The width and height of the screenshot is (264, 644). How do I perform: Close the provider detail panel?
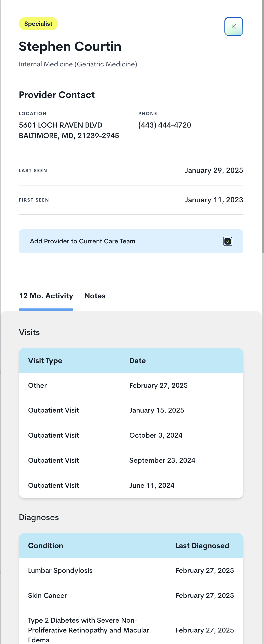[x=234, y=26]
